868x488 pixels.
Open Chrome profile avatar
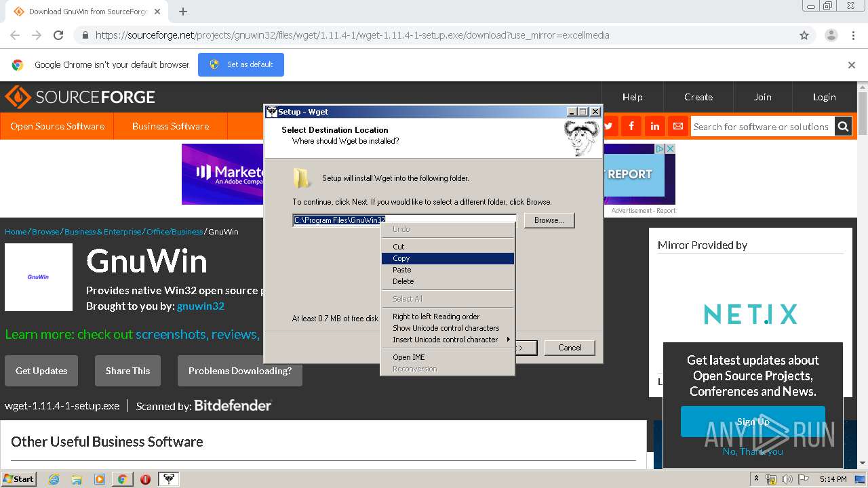point(831,35)
